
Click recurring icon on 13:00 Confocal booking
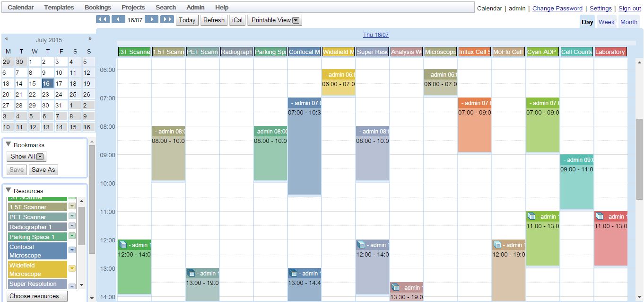click(293, 274)
